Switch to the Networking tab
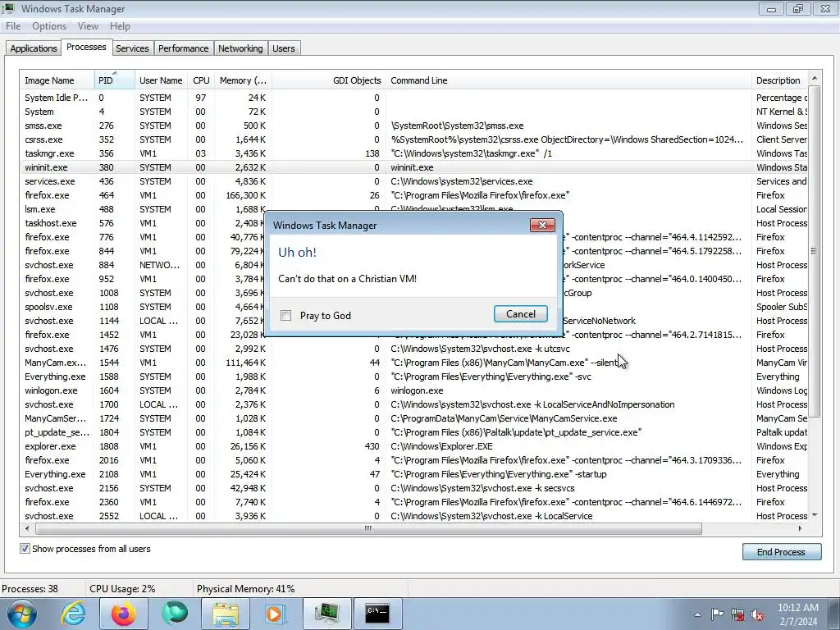 [240, 48]
